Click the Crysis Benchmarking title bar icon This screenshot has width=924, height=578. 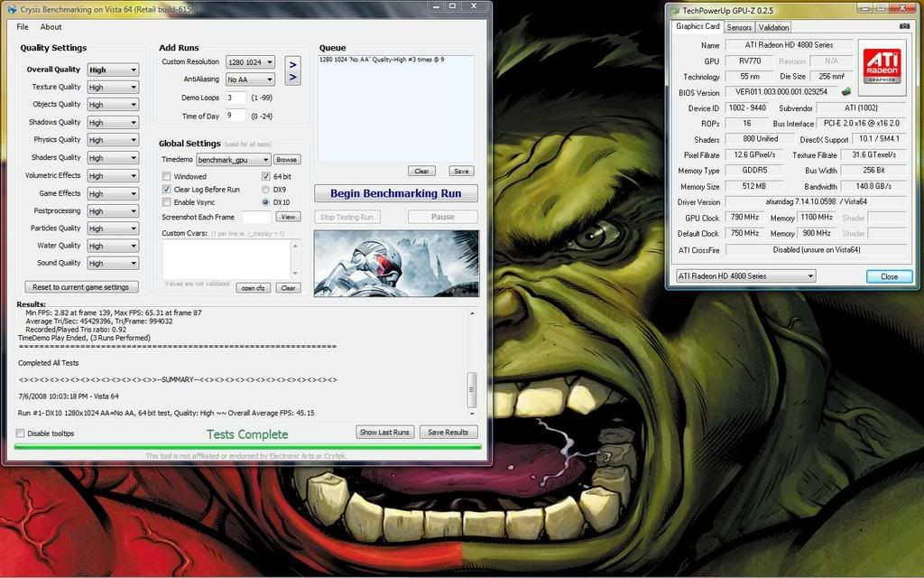pyautogui.click(x=11, y=9)
